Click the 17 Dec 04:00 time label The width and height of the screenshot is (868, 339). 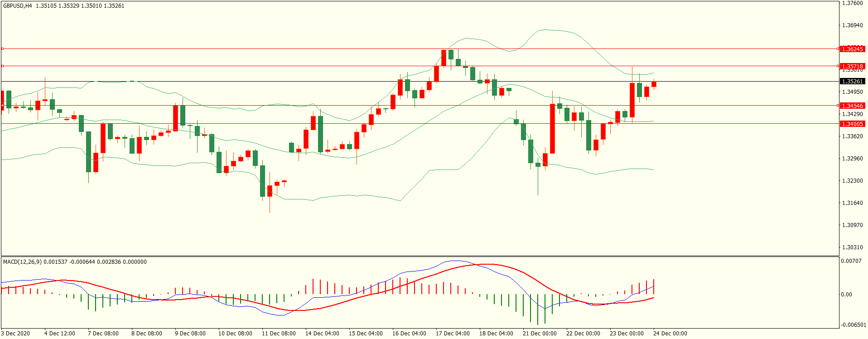pyautogui.click(x=453, y=334)
